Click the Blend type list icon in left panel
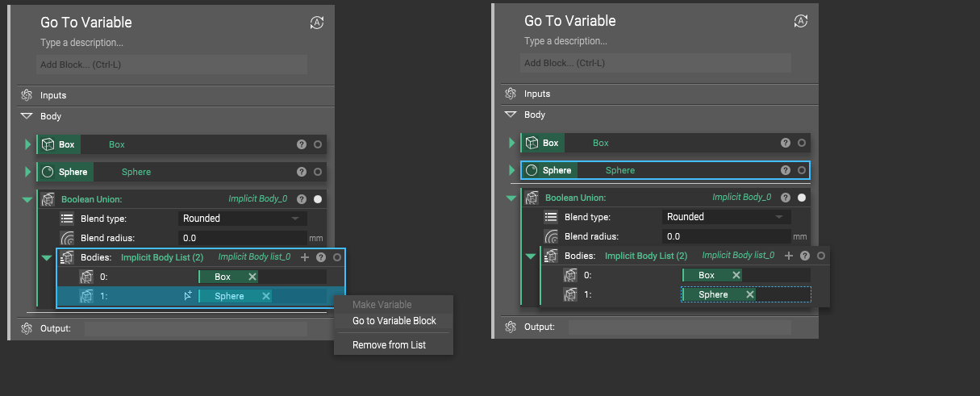This screenshot has height=396, width=980. (67, 219)
